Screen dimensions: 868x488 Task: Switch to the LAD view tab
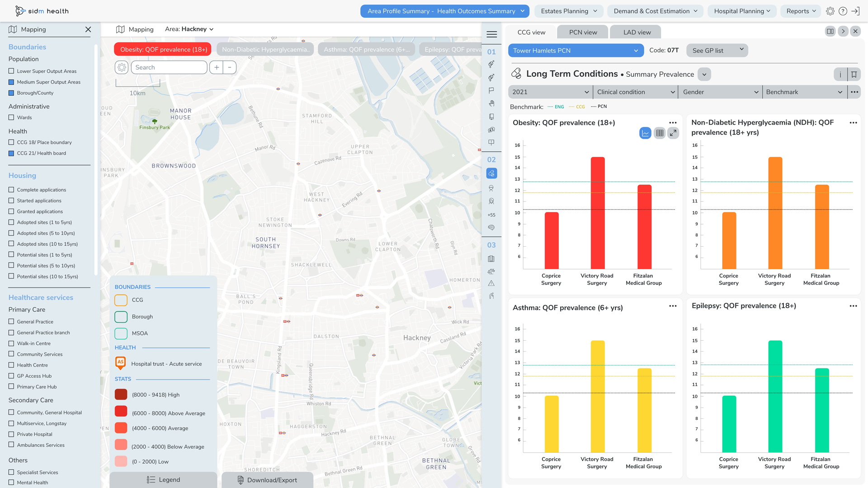(637, 32)
